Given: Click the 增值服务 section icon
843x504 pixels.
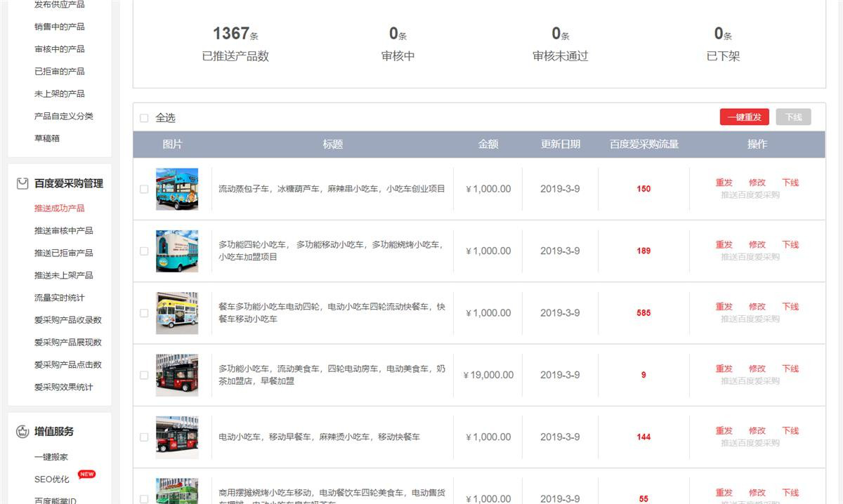Looking at the screenshot, I should pos(22,432).
